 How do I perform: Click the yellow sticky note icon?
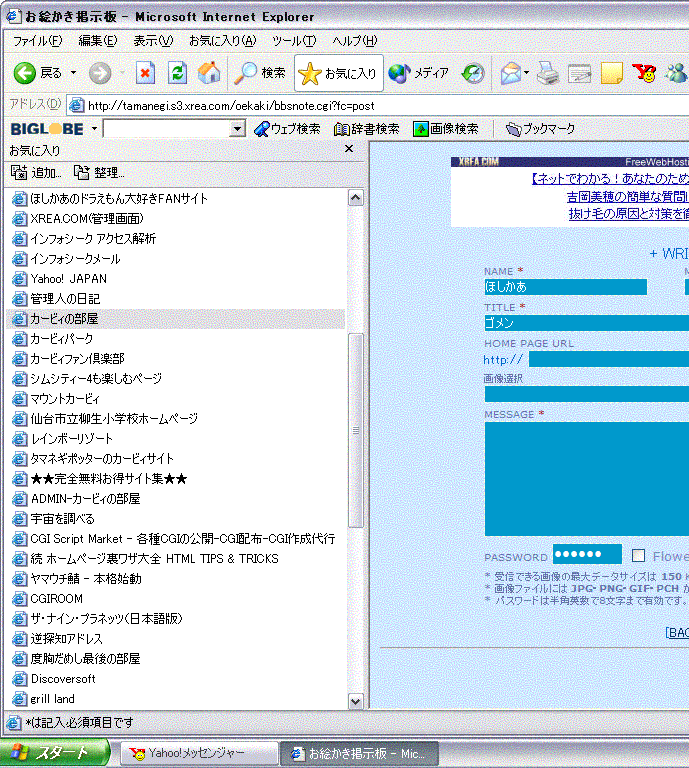point(611,73)
